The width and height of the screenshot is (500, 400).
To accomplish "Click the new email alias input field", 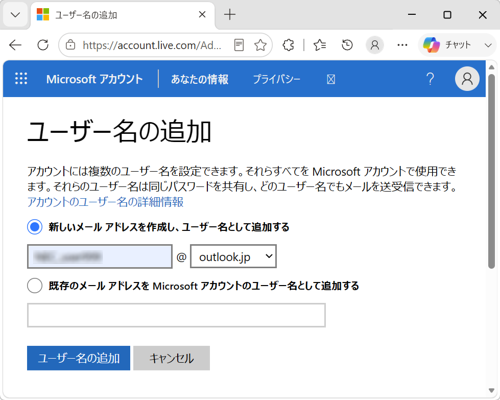I will pos(100,256).
